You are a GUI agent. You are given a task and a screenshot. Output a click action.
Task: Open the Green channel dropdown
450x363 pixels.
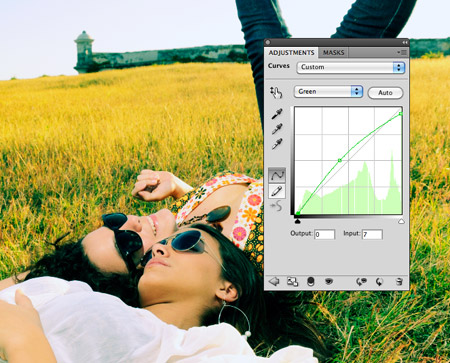pyautogui.click(x=328, y=91)
